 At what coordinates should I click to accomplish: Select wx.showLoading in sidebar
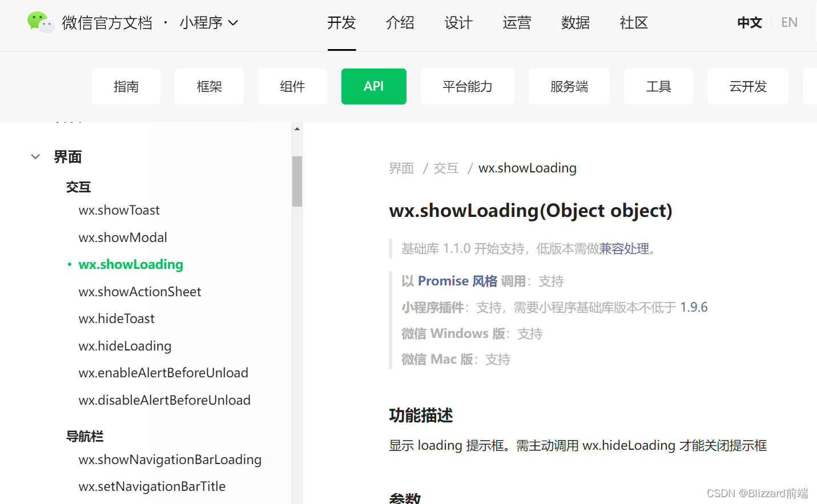click(x=131, y=264)
